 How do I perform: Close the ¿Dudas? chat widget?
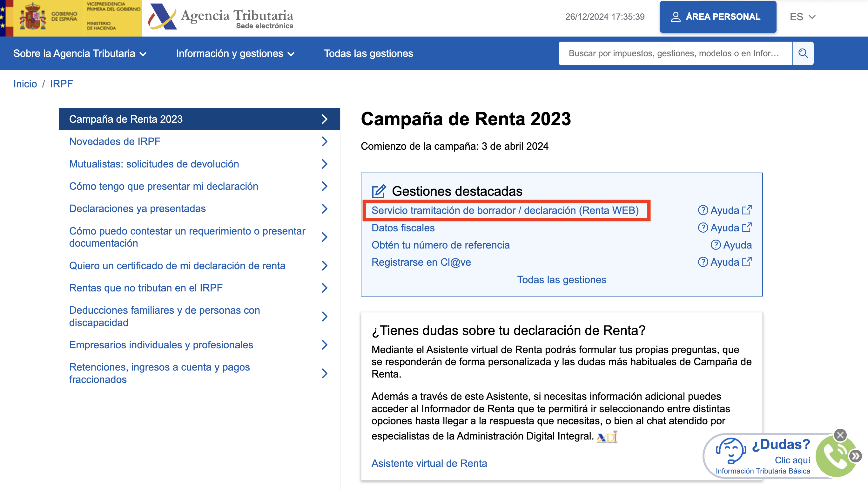[x=841, y=435]
